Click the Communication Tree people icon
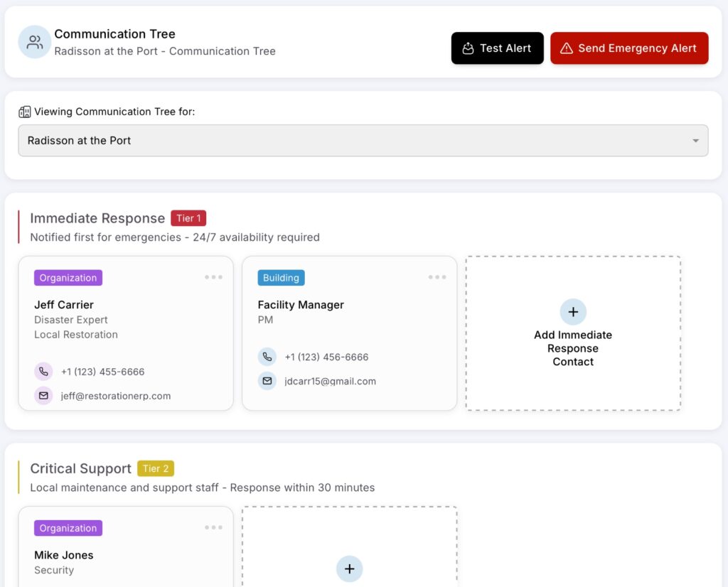Screen dimensions: 728x587 coord(34,42)
